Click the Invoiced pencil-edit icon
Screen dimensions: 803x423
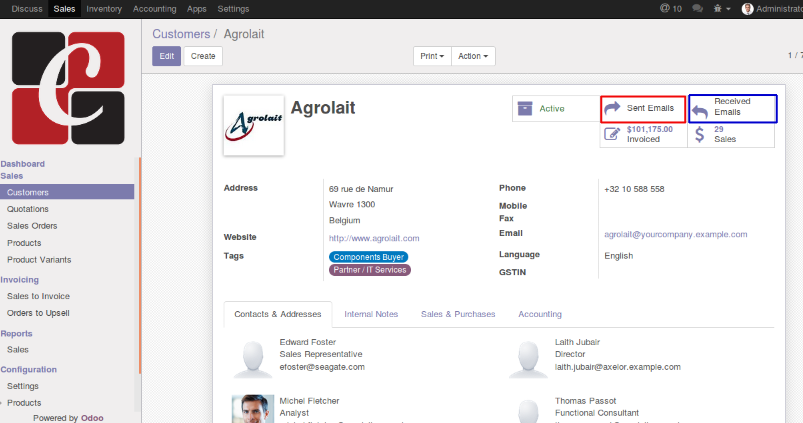point(612,134)
